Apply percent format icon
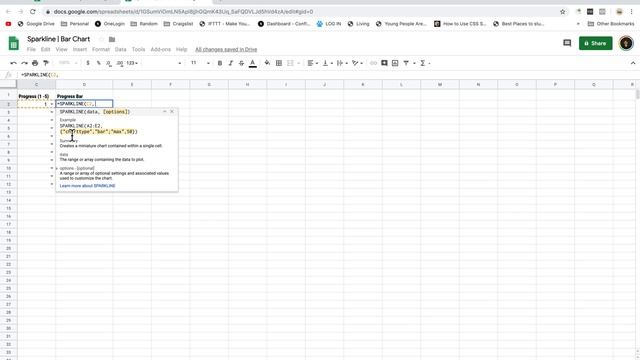 (98, 63)
